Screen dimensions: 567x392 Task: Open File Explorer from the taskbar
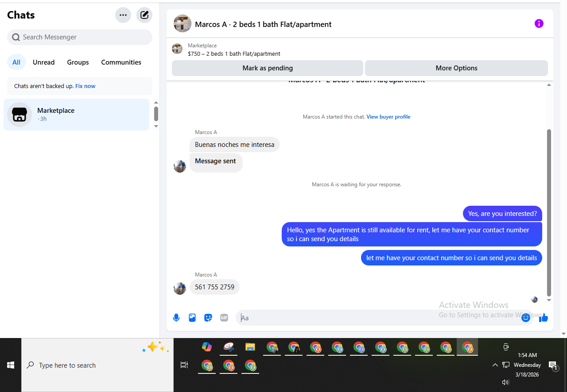pyautogui.click(x=250, y=347)
